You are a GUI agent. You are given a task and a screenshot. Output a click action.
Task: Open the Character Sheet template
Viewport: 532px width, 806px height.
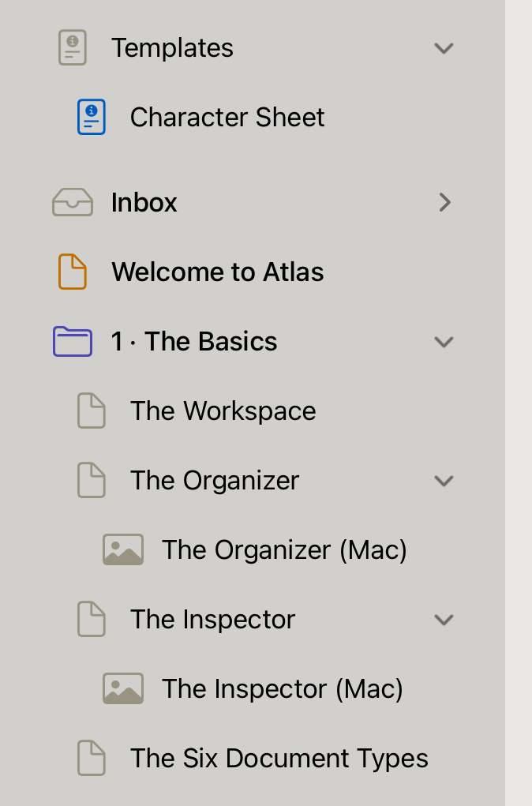tap(227, 117)
